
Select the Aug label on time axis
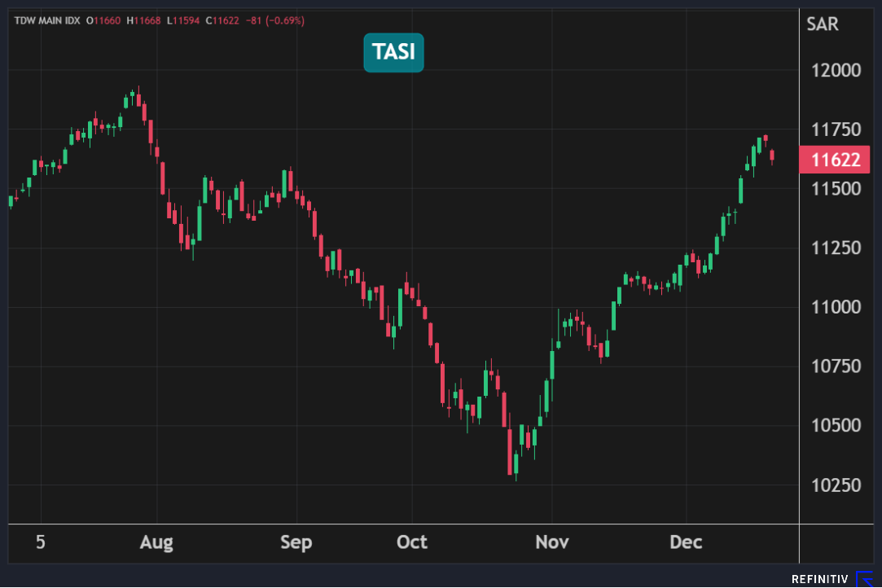(156, 542)
